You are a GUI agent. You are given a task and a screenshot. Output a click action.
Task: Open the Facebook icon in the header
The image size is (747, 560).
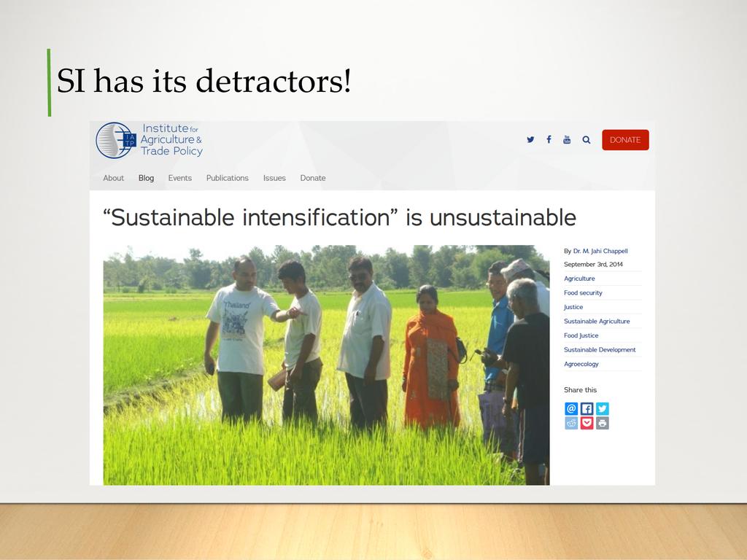pyautogui.click(x=549, y=140)
